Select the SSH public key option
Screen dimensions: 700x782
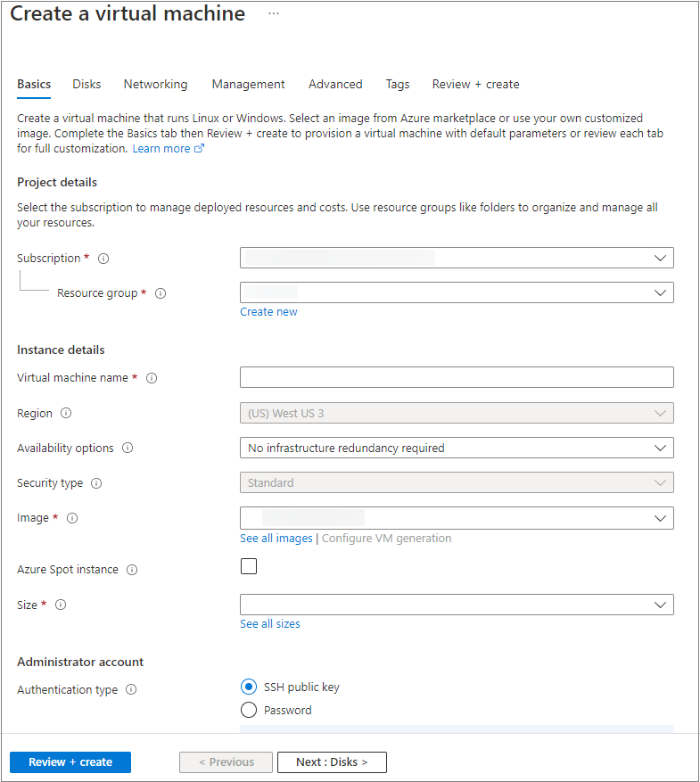[x=249, y=687]
